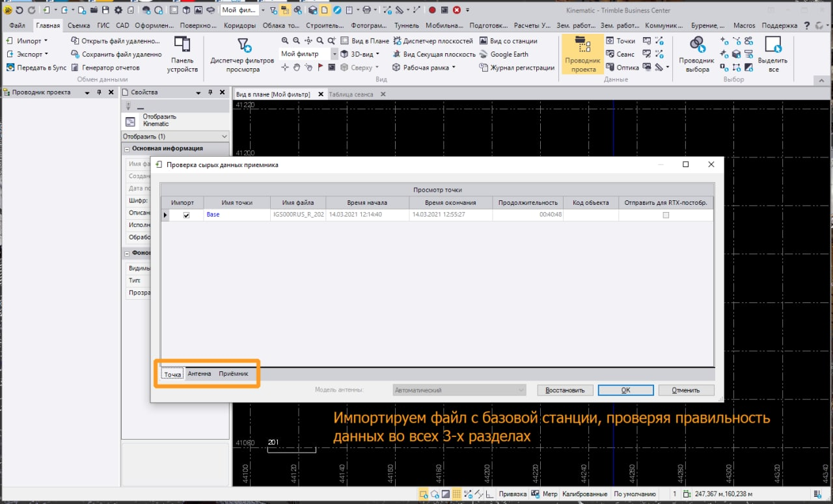Enable the RTX post-processing checkbox
This screenshot has width=833, height=504.
click(665, 215)
